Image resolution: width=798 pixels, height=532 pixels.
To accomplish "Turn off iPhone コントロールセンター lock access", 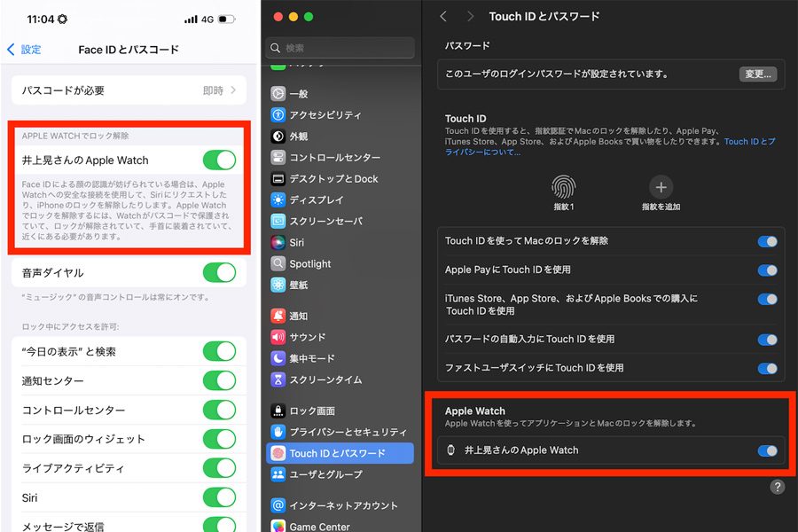I will pos(219,410).
